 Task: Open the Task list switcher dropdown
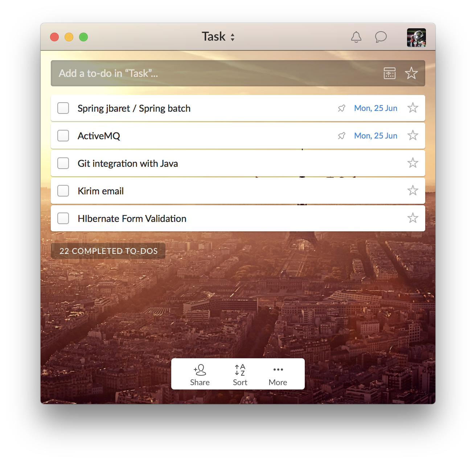click(x=218, y=37)
